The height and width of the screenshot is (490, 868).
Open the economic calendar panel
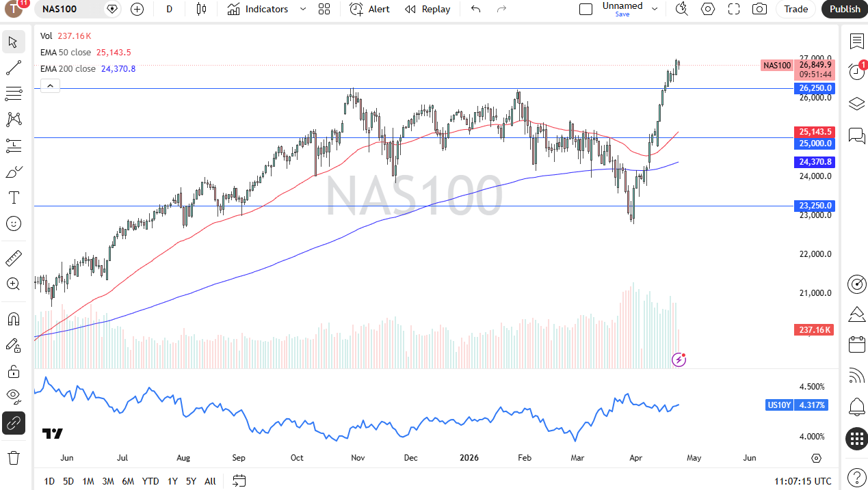(856, 344)
